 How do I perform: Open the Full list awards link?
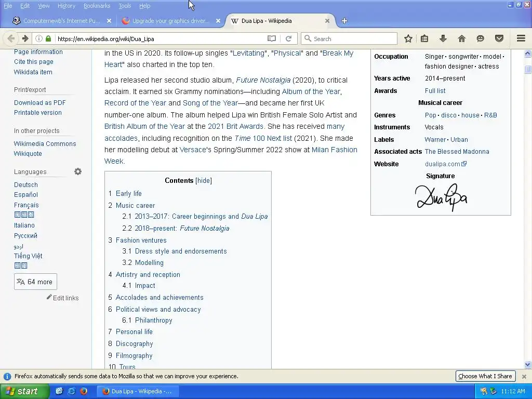435,90
